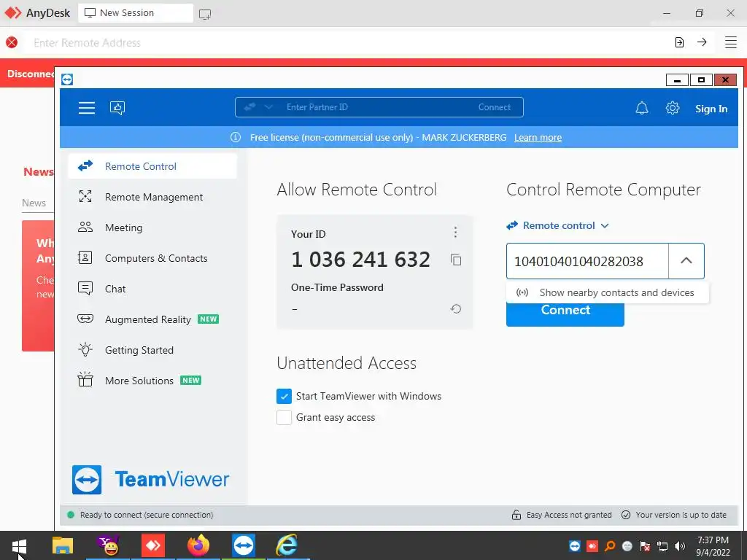
Task: Click the red status icon in AnyDesk address bar
Action: pyautogui.click(x=12, y=42)
